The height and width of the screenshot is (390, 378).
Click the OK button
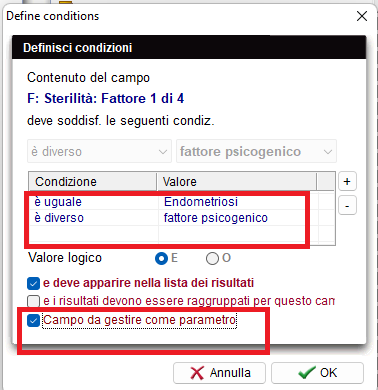[317, 373]
